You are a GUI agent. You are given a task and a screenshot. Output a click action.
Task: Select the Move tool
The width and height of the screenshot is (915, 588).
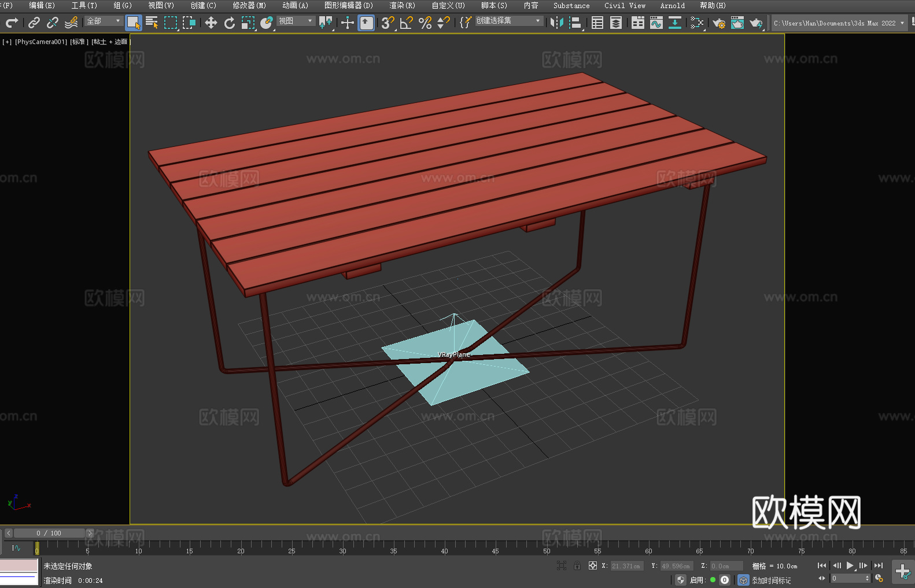tap(211, 23)
